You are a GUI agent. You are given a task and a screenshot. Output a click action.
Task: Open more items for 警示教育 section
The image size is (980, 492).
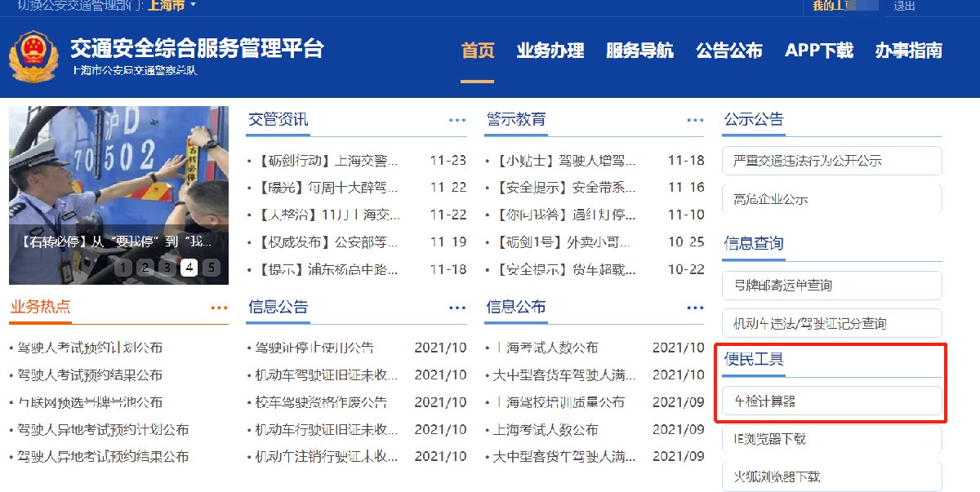[x=695, y=121]
